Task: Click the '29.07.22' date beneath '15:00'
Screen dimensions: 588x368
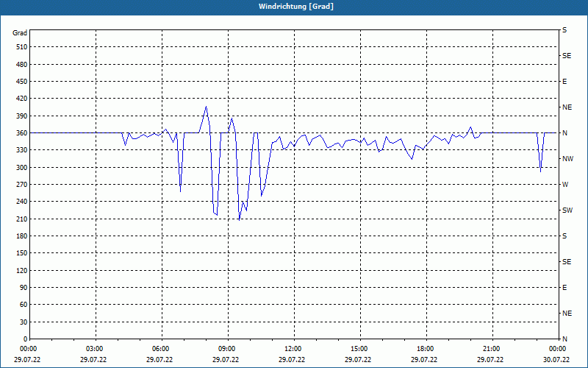Action: tap(358, 360)
